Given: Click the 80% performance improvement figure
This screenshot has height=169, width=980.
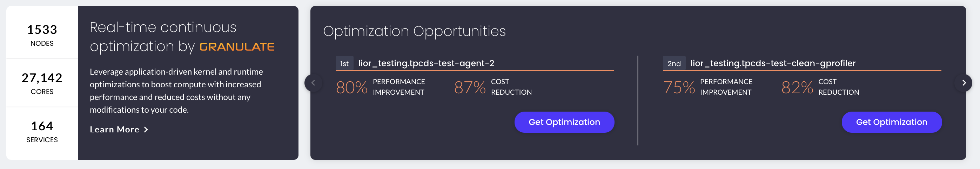Looking at the screenshot, I should pyautogui.click(x=351, y=87).
